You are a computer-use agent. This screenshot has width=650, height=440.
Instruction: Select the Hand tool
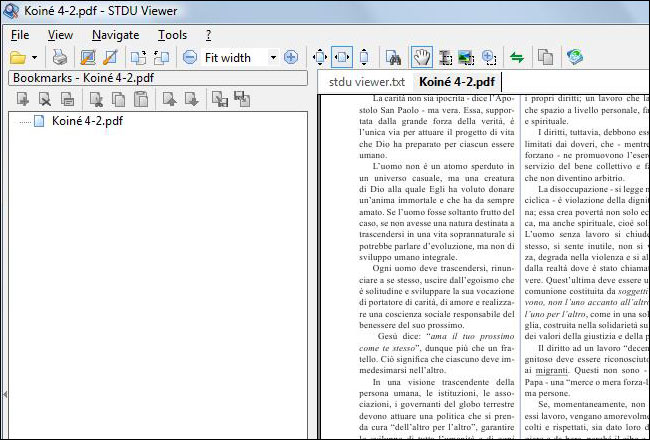419,58
